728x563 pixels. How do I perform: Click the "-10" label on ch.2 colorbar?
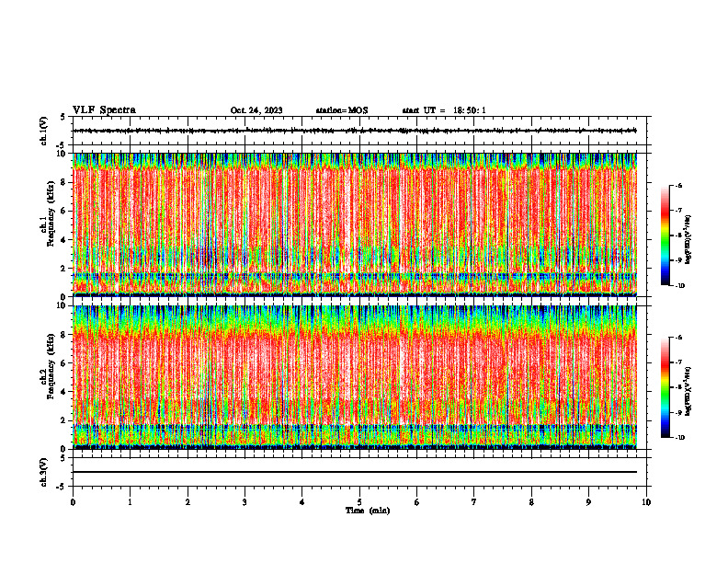[x=679, y=438]
